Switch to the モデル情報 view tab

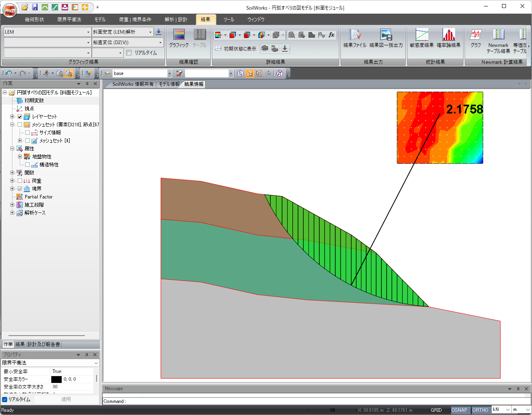(x=169, y=84)
